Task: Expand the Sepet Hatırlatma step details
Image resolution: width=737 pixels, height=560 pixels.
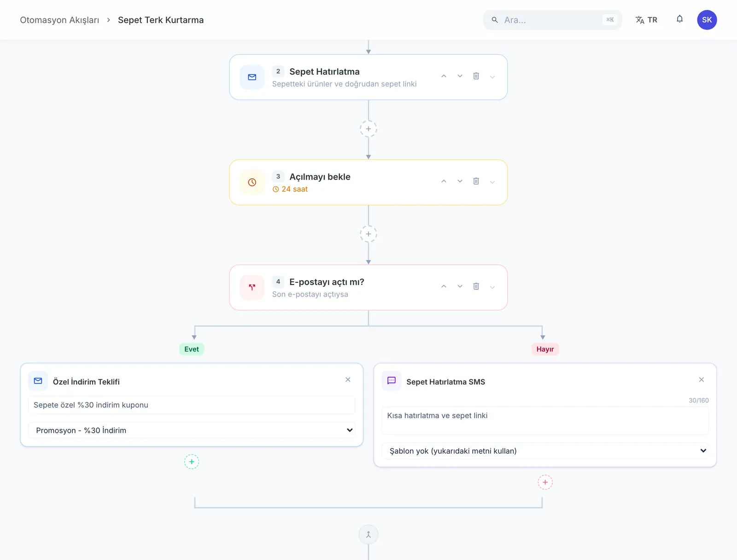Action: click(492, 77)
